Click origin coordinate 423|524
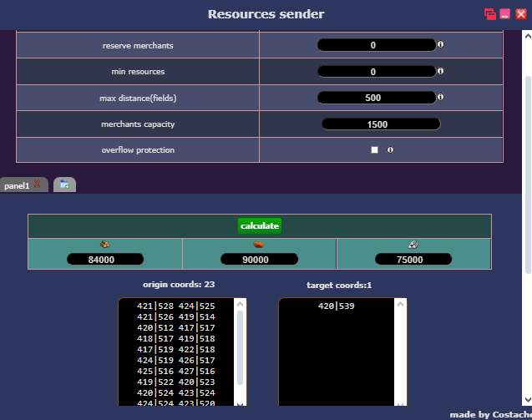The image size is (532, 420). (197, 392)
